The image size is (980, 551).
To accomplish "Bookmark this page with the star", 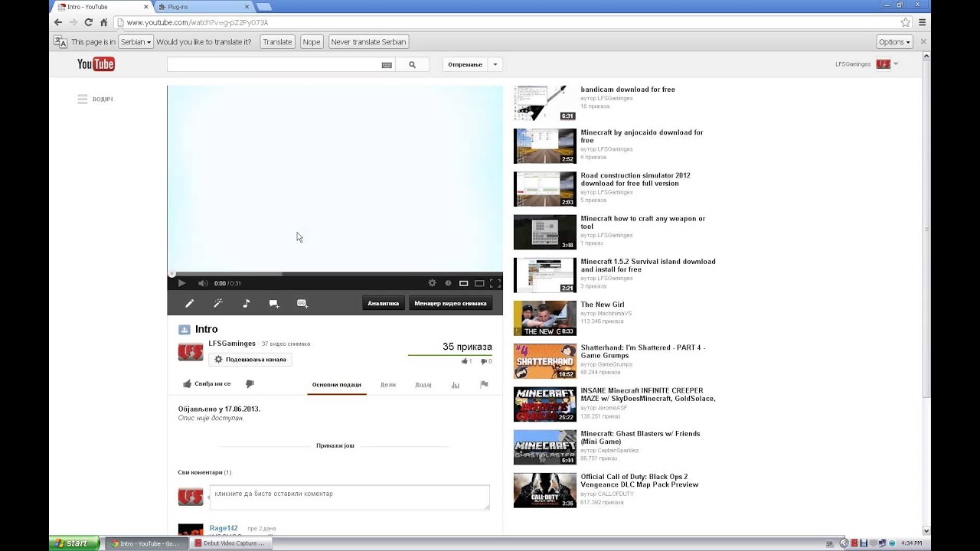I will tap(906, 22).
